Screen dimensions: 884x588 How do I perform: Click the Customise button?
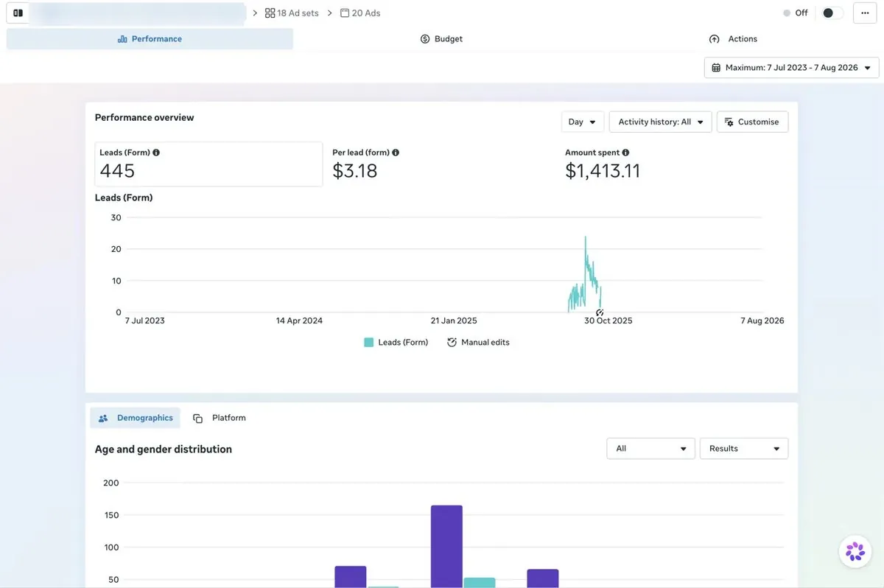(752, 122)
